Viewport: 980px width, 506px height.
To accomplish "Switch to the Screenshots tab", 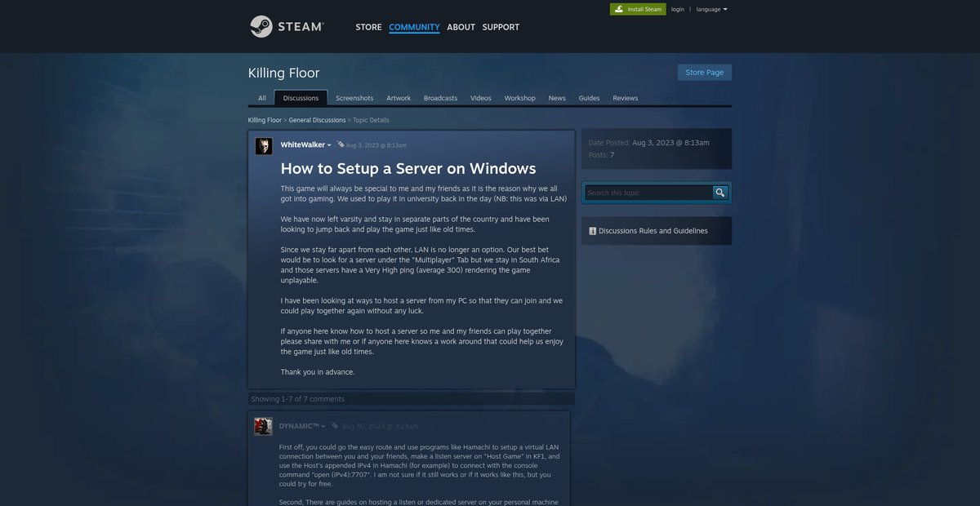I will point(354,98).
